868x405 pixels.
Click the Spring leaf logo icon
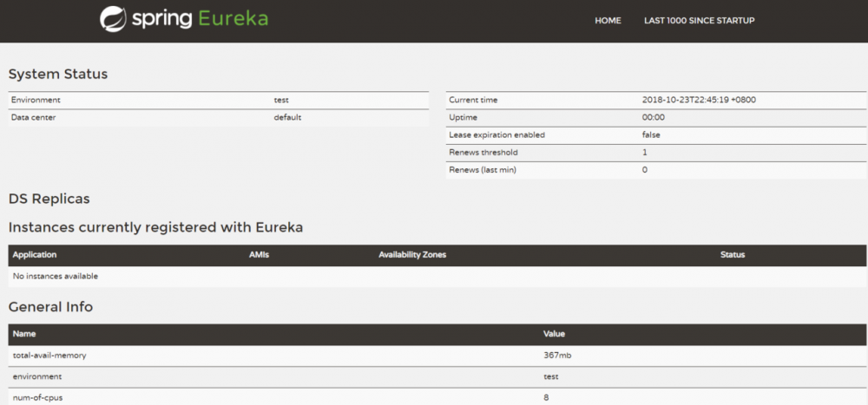(113, 19)
